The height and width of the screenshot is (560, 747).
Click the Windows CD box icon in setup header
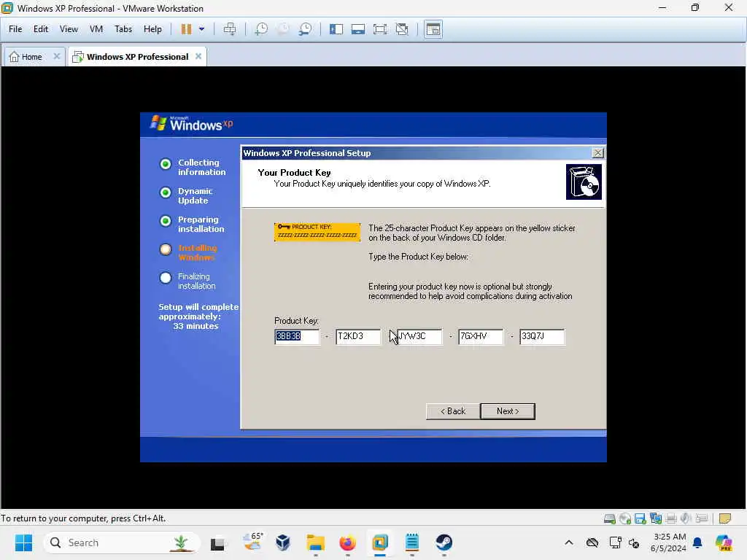pyautogui.click(x=584, y=182)
